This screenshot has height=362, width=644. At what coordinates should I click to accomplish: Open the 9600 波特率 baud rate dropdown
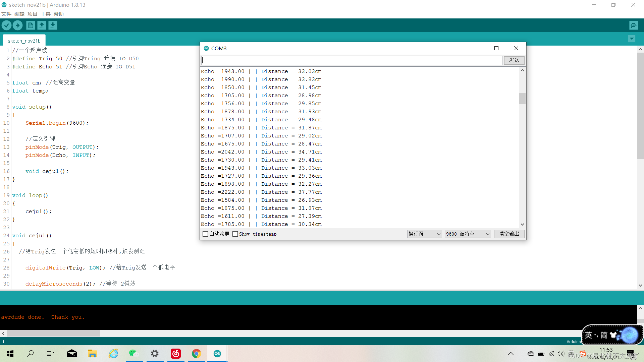468,234
